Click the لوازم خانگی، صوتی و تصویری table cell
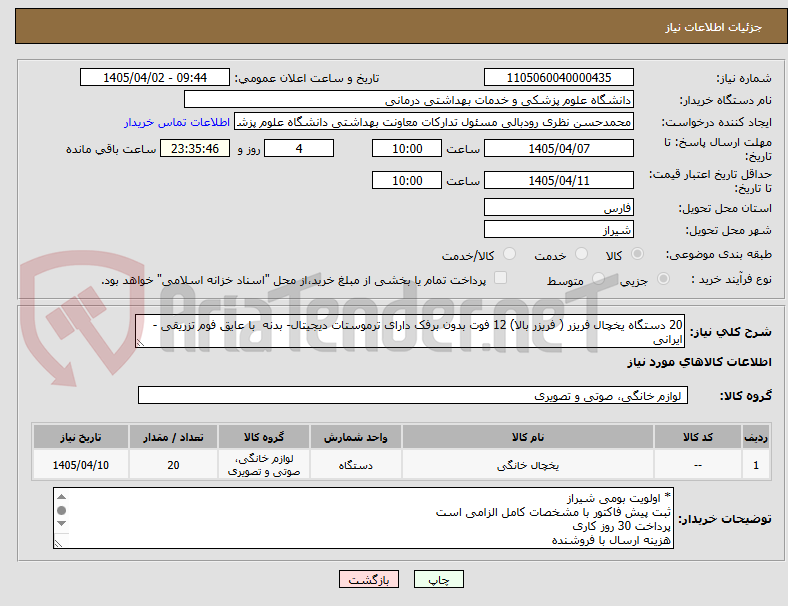 (x=264, y=465)
